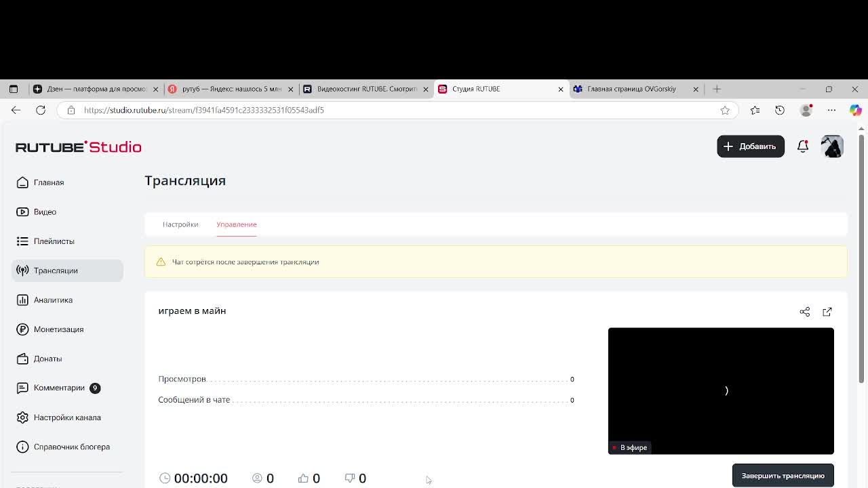
Task: Click the likes thumbs-up icon
Action: (x=303, y=478)
